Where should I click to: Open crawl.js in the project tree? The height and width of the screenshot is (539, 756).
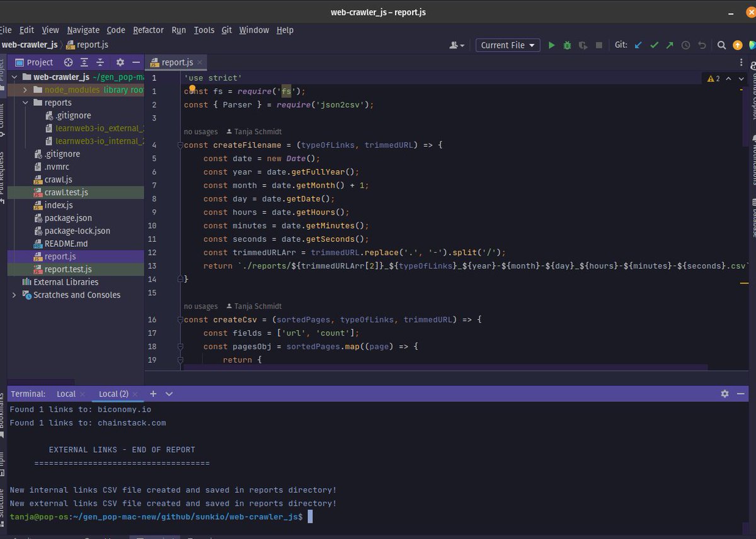53,179
